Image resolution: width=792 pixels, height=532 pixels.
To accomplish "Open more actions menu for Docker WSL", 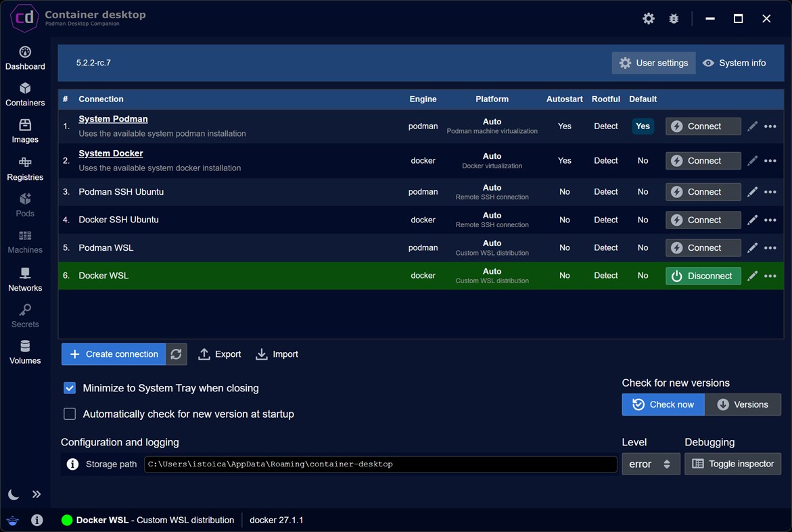I will 770,276.
